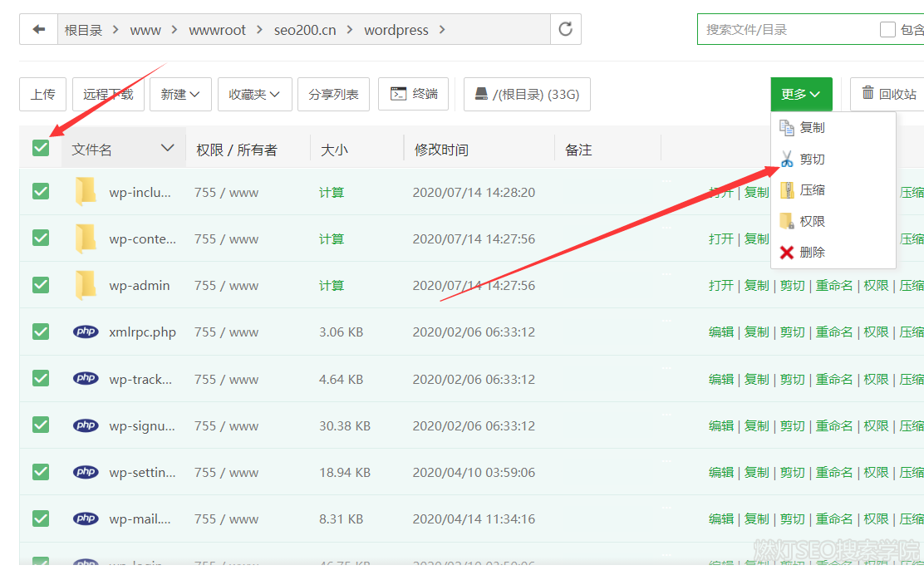The height and width of the screenshot is (575, 924).
Task: Uncheck the wp-conte... folder checkbox
Action: (41, 238)
